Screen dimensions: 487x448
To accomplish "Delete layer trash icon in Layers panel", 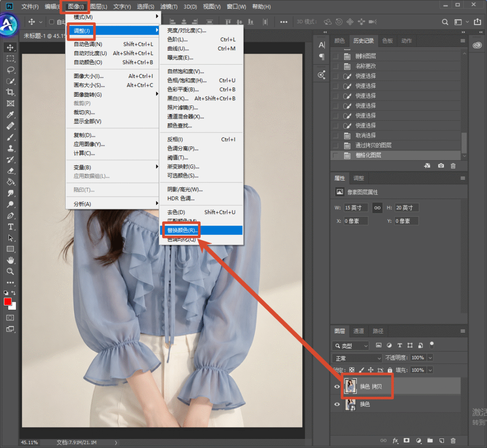I will point(453,440).
